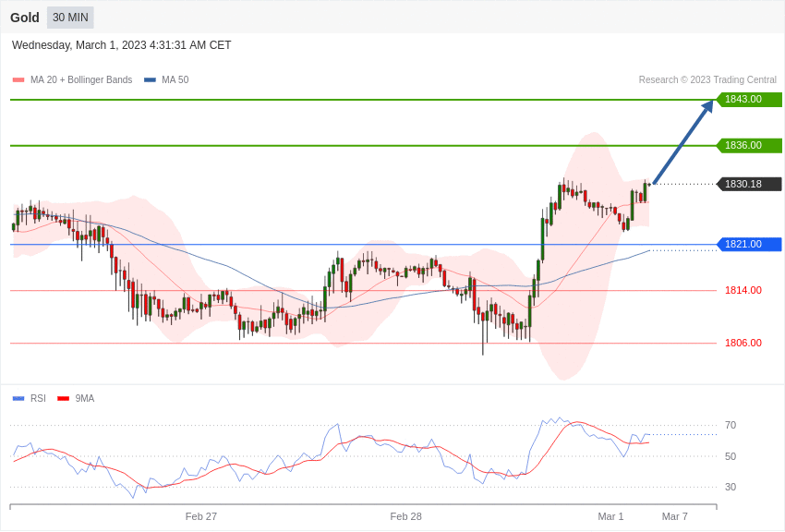Select the 9MA legend label
Image resolution: width=785 pixels, height=532 pixels.
pos(85,398)
